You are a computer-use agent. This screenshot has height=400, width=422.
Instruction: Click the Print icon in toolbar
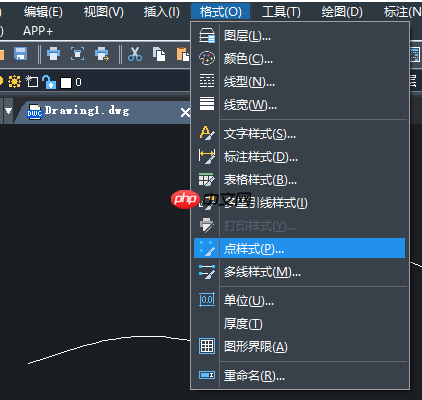53,54
